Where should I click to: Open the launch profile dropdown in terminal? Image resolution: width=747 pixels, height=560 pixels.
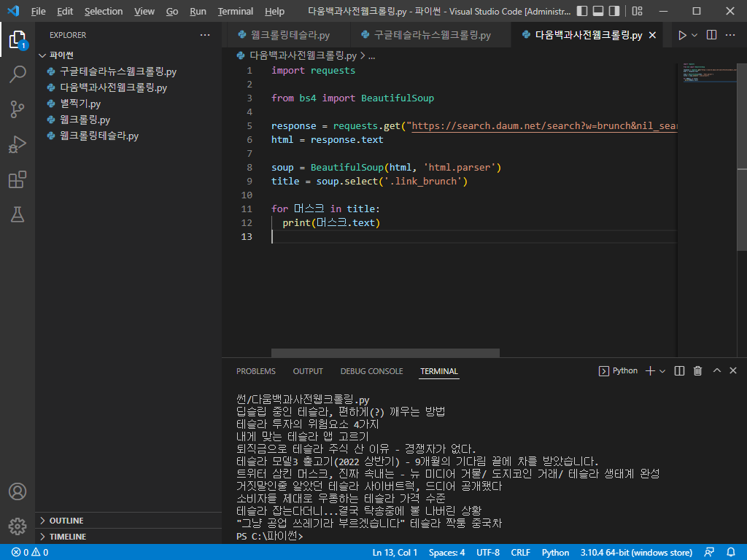pyautogui.click(x=662, y=371)
